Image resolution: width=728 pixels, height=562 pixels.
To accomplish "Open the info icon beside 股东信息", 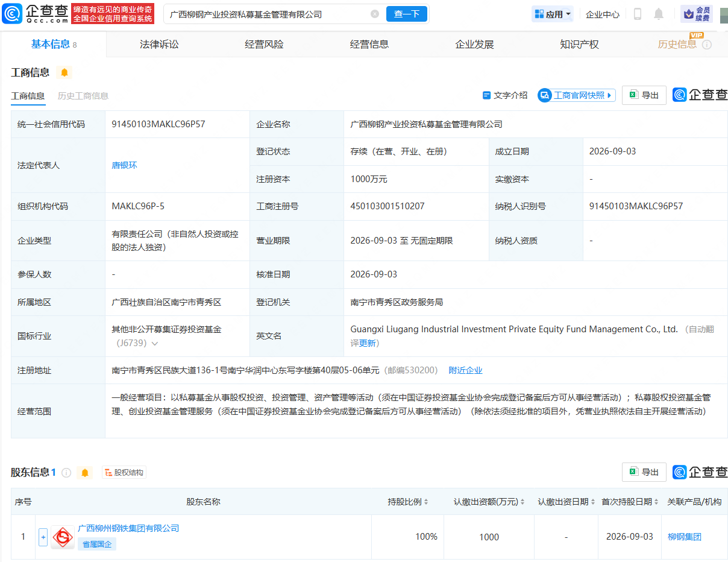I will 66,473.
